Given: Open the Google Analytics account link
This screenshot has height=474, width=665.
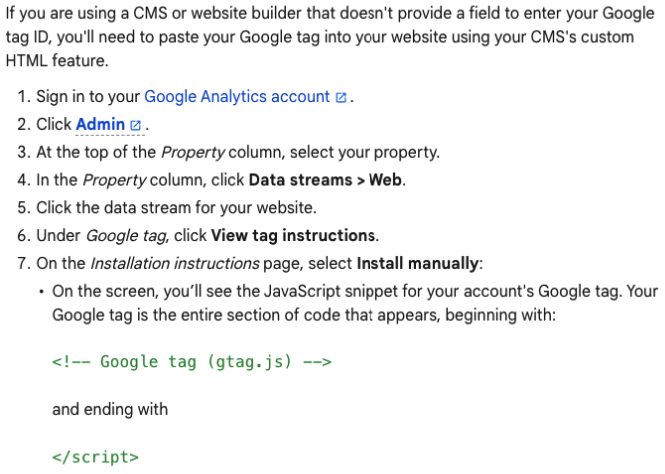Looking at the screenshot, I should [236, 97].
